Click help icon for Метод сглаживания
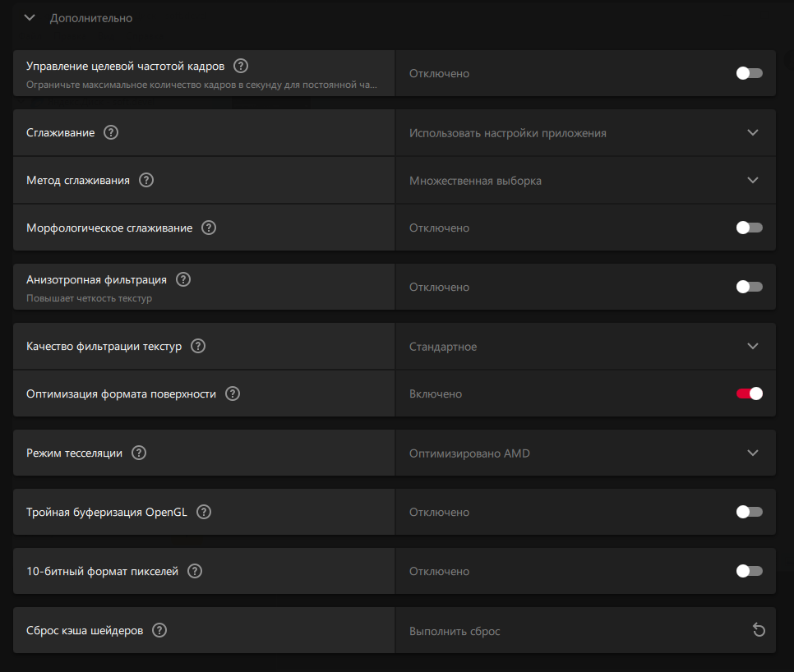Viewport: 794px width, 672px height. coord(146,180)
